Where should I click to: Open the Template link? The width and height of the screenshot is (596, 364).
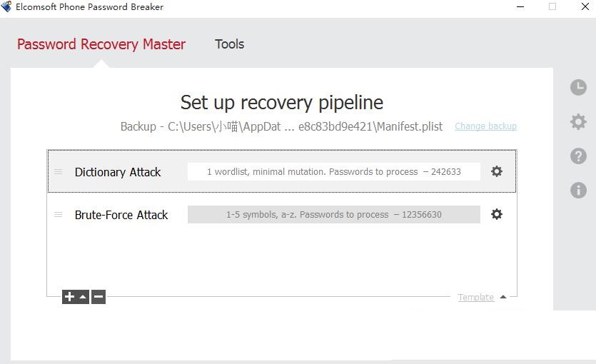tap(475, 298)
